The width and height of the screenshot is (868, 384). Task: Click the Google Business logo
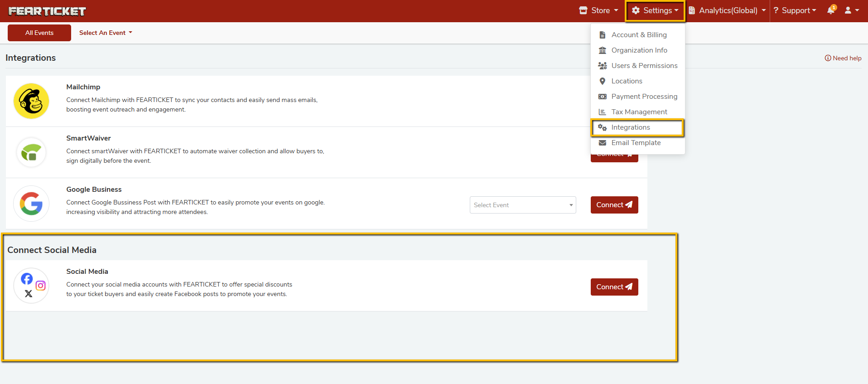(x=31, y=204)
